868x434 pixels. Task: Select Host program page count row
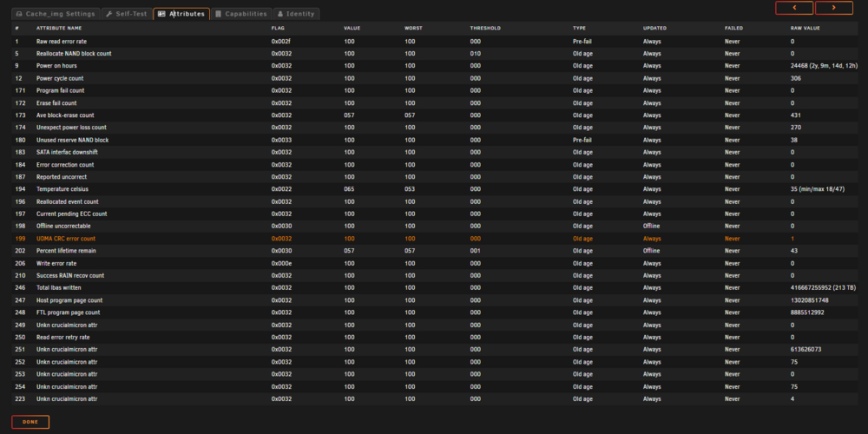(x=435, y=300)
